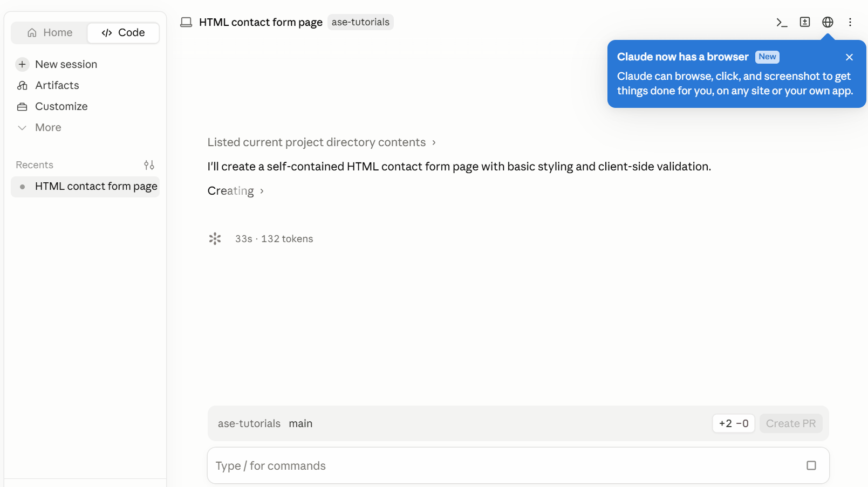Click the Artifacts icon in the sidebar
Viewport: 868px width, 487px height.
22,85
